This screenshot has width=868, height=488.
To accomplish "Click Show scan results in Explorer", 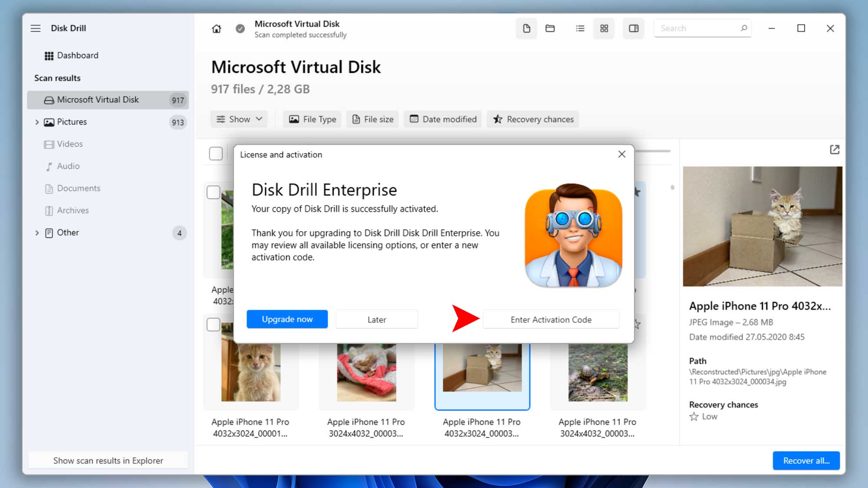I will [x=108, y=461].
